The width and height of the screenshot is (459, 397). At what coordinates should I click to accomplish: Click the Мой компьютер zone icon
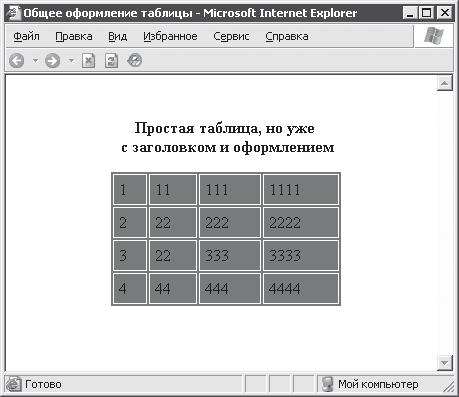[328, 384]
